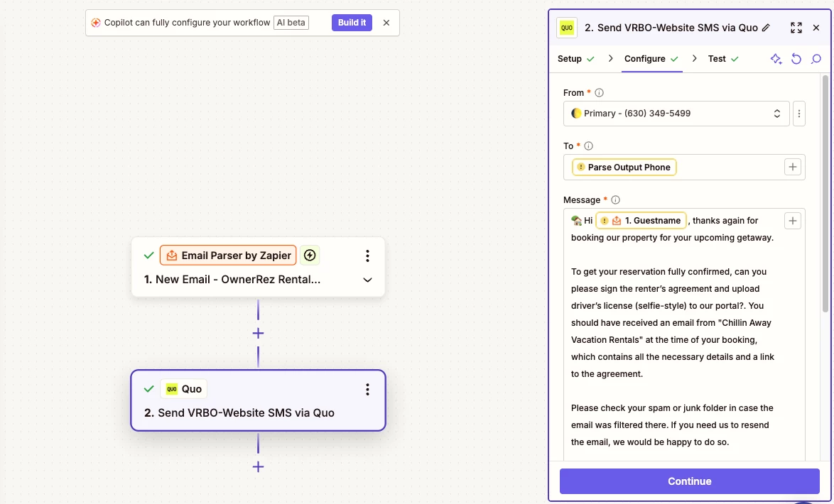Expand the step panel to fullscreen

pyautogui.click(x=796, y=28)
